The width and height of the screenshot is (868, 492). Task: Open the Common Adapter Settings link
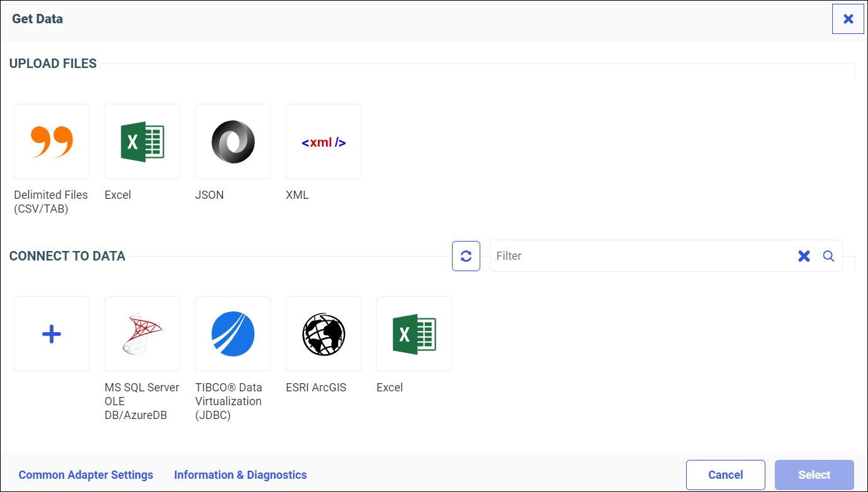pos(86,475)
